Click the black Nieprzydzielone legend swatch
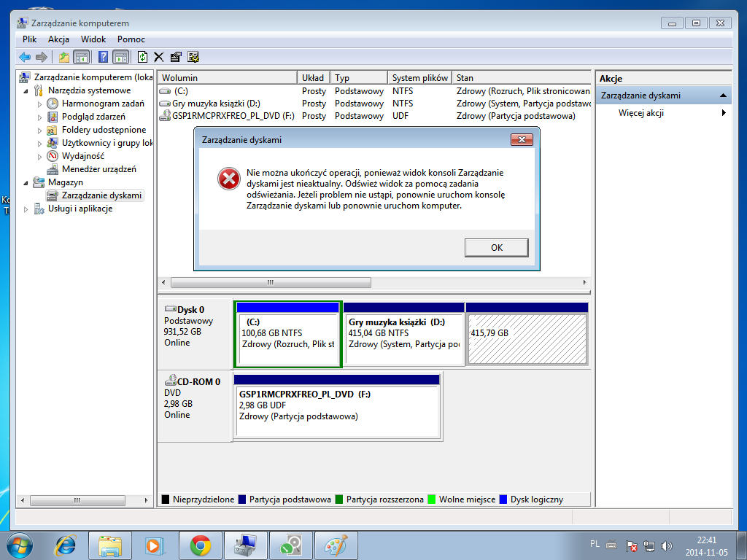 coord(166,499)
